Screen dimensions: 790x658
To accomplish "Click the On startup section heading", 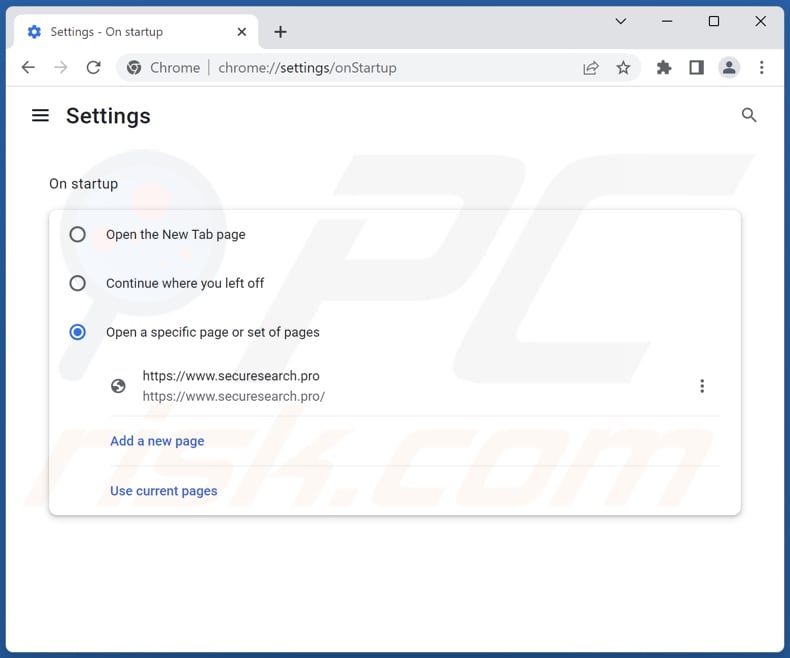I will tap(83, 184).
